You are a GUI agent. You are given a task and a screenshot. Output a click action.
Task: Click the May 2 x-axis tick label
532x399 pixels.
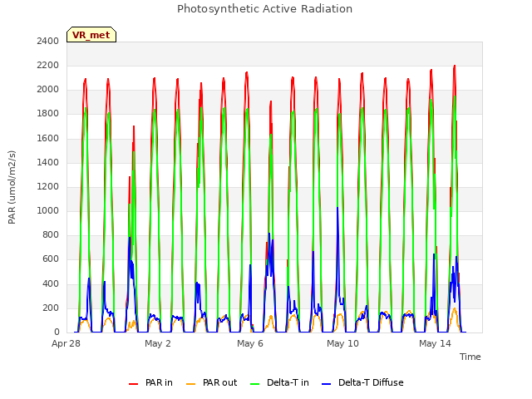[158, 343]
